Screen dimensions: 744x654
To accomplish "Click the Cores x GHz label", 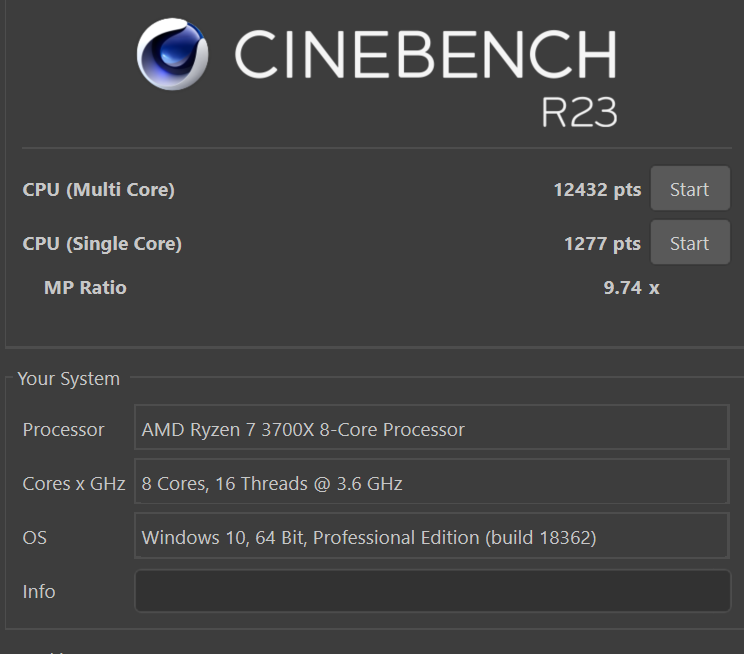I will tap(74, 484).
